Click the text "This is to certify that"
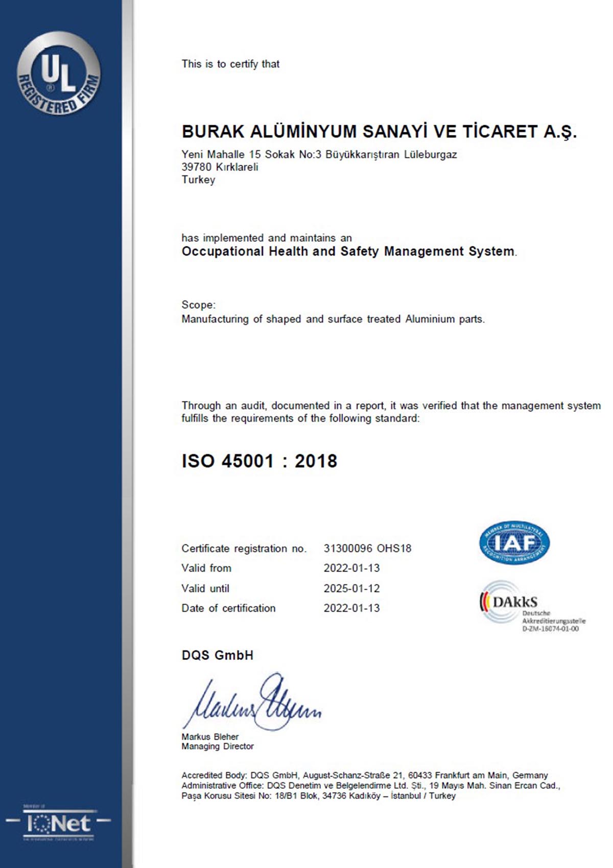 (230, 64)
